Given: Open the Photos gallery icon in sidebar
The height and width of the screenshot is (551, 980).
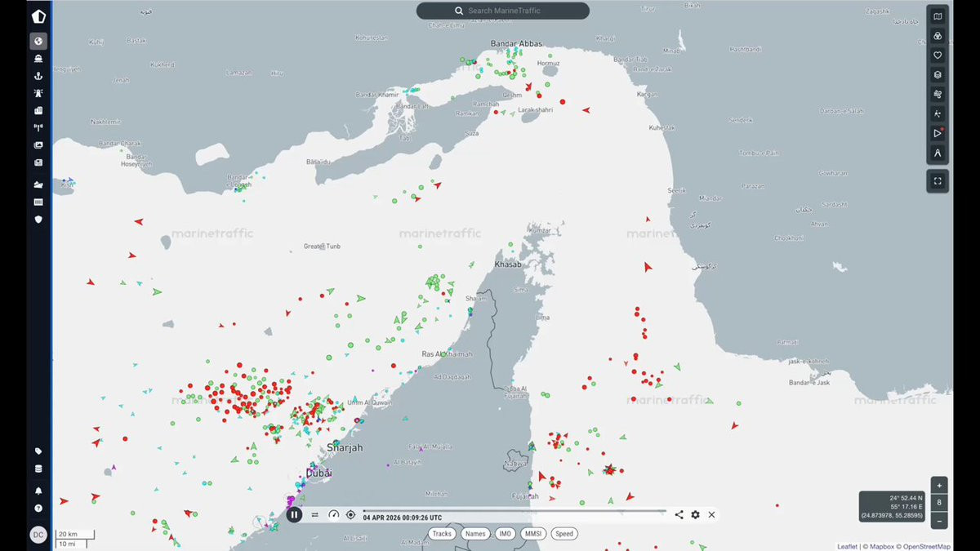Looking at the screenshot, I should [38, 145].
